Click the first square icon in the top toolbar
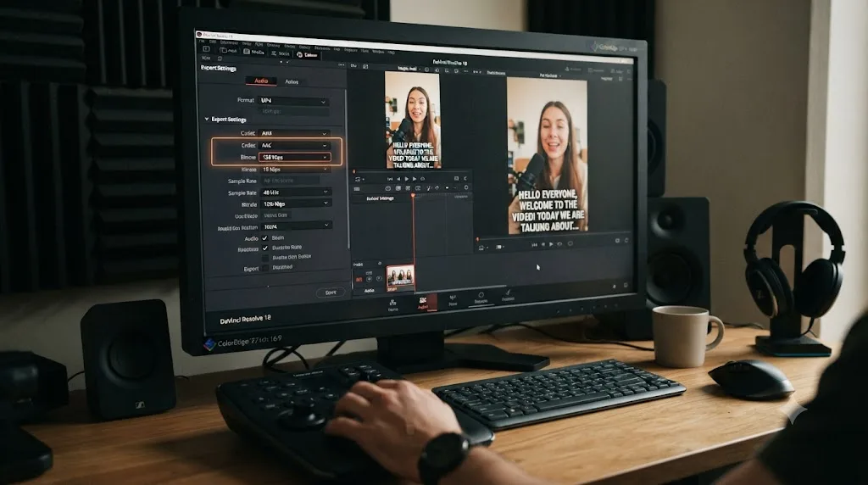This screenshot has width=868, height=485. point(207,49)
